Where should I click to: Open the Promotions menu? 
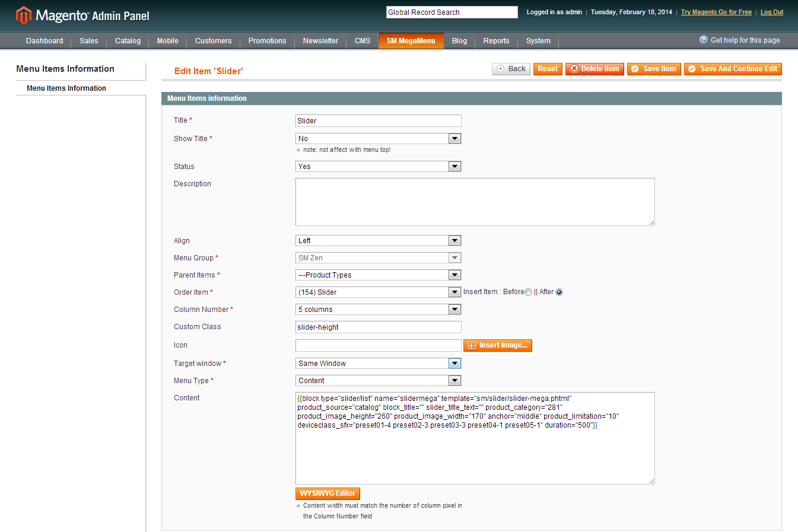[268, 41]
